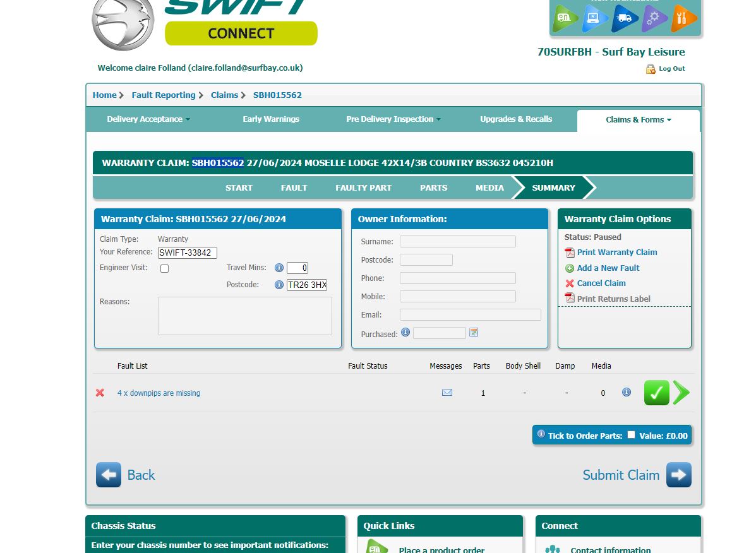The width and height of the screenshot is (756, 553).
Task: Click the TR26 3HX postcode field
Action: pos(307,285)
